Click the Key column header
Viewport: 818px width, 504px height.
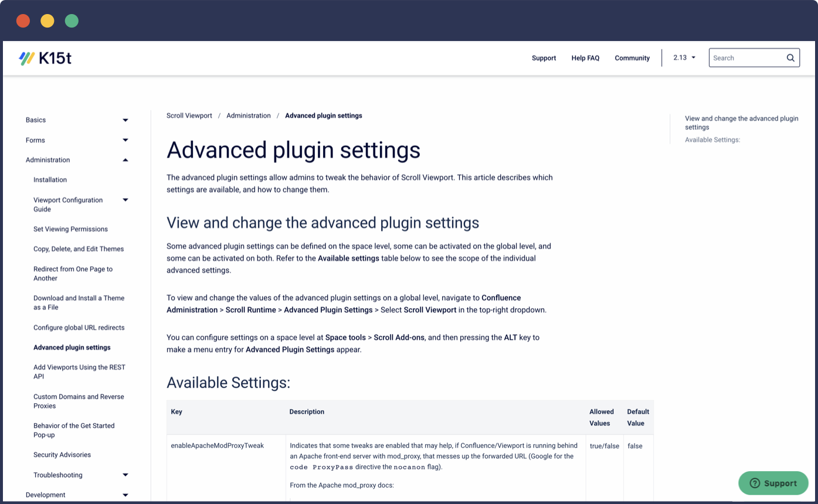point(177,412)
